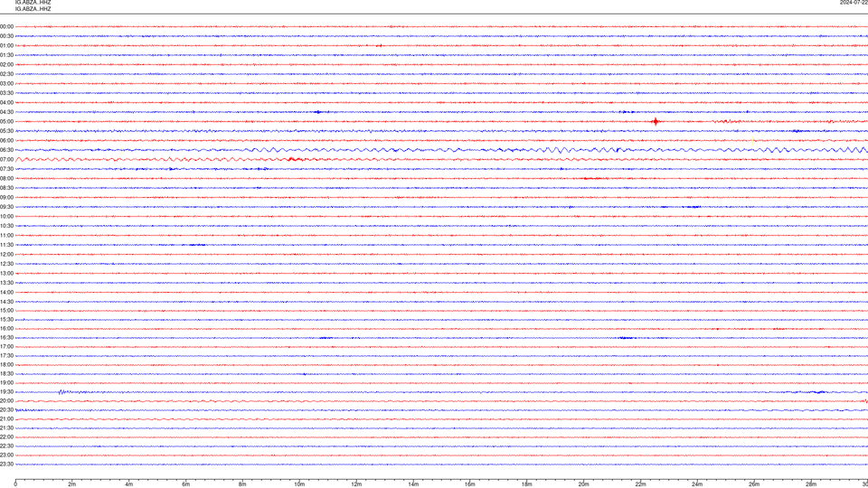Choose the 23:30 trace label
868x488 pixels.
click(x=6, y=465)
